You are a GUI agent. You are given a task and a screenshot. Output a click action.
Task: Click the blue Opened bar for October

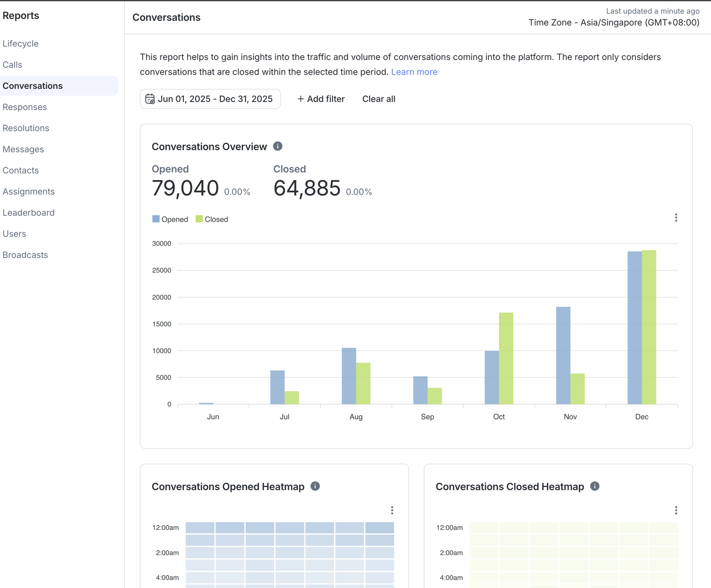[491, 378]
